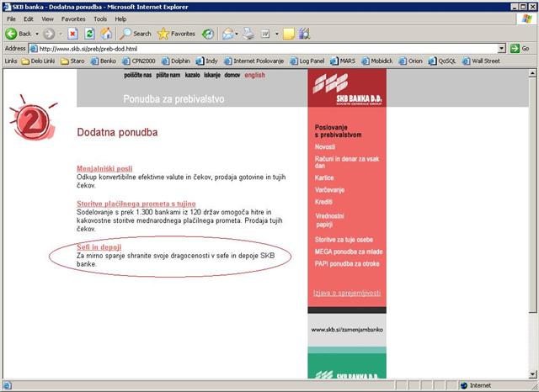Open the Mobidick link bookmark
The height and width of the screenshot is (392, 539).
[x=377, y=61]
